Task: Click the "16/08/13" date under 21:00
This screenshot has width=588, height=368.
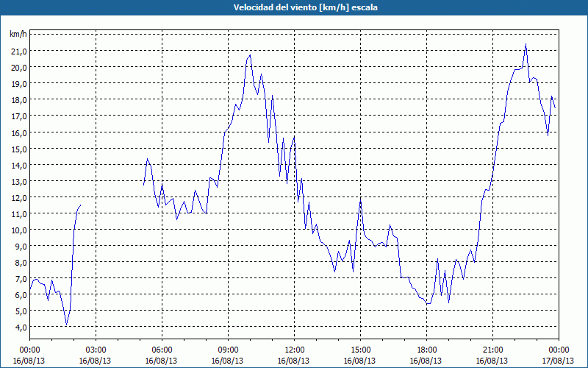Action: pyautogui.click(x=492, y=361)
